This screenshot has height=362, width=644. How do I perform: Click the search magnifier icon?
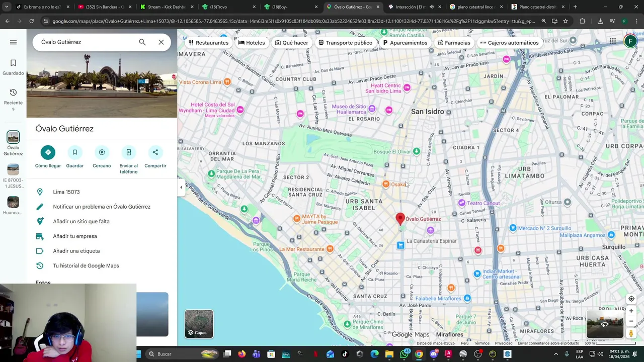pos(142,42)
